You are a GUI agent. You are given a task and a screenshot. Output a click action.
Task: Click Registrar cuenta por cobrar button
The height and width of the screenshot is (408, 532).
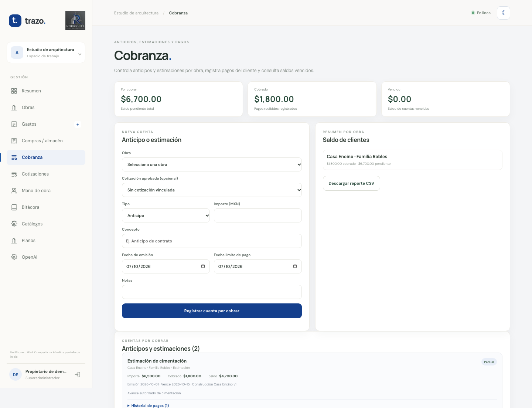212,311
